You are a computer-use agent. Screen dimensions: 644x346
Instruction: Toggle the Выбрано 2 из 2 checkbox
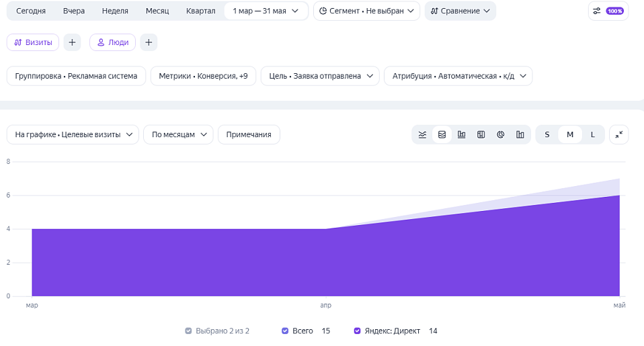(x=188, y=331)
